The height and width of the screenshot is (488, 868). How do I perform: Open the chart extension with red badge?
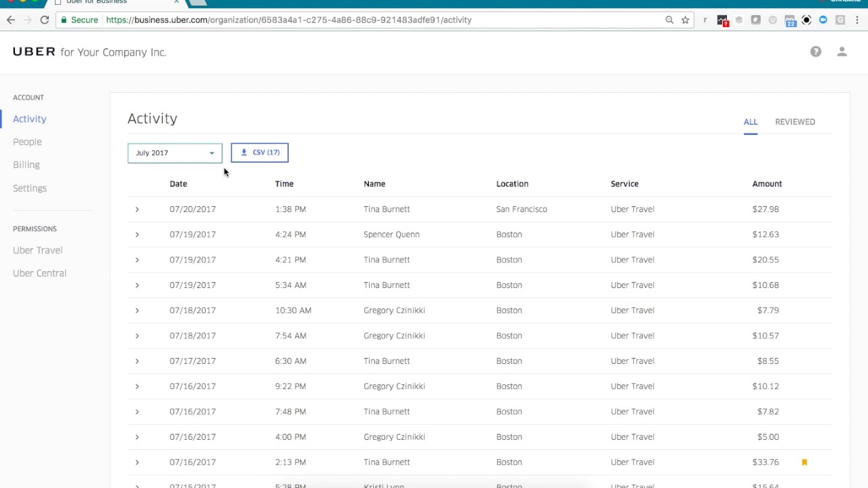[722, 20]
